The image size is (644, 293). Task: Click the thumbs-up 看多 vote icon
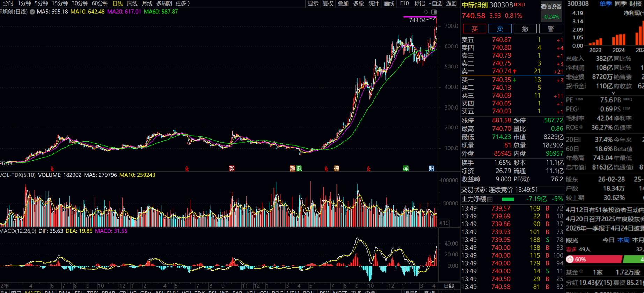pos(570,259)
